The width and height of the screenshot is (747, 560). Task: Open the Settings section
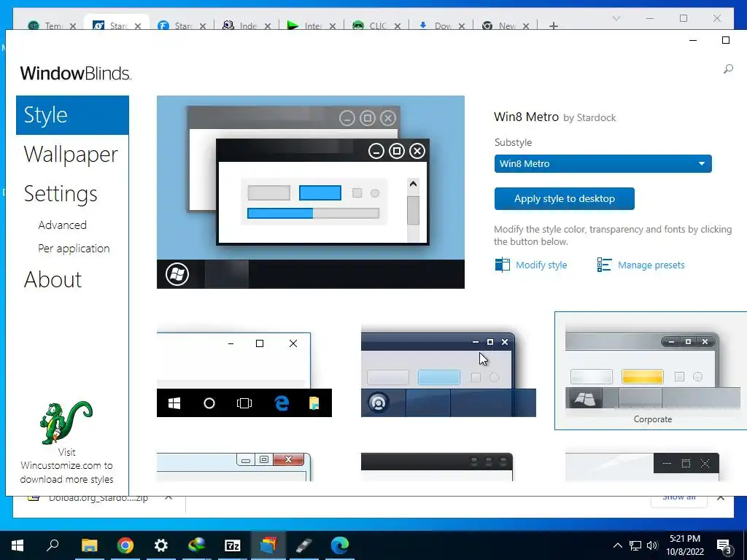point(61,194)
